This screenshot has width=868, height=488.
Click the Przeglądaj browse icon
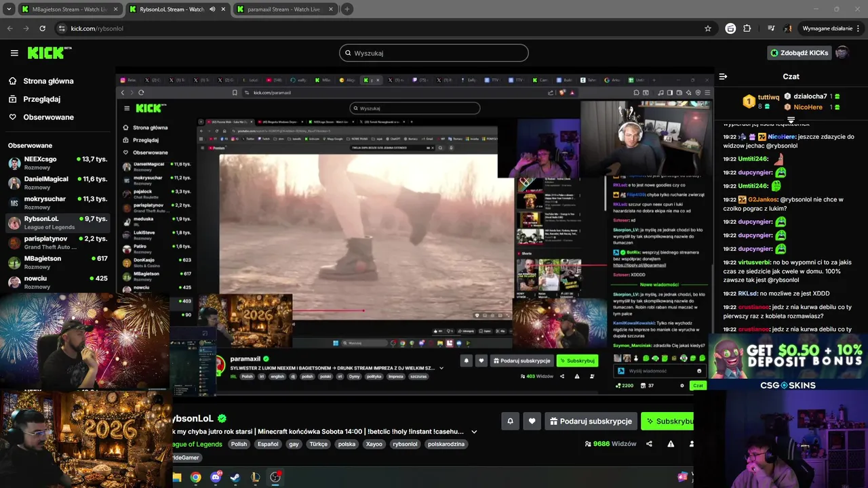tap(12, 99)
